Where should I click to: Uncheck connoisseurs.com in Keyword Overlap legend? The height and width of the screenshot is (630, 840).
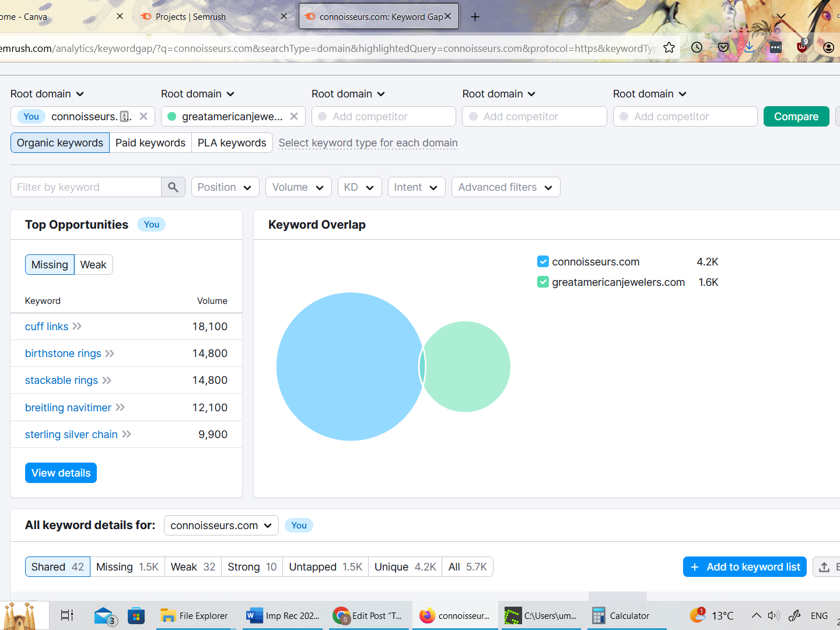543,261
